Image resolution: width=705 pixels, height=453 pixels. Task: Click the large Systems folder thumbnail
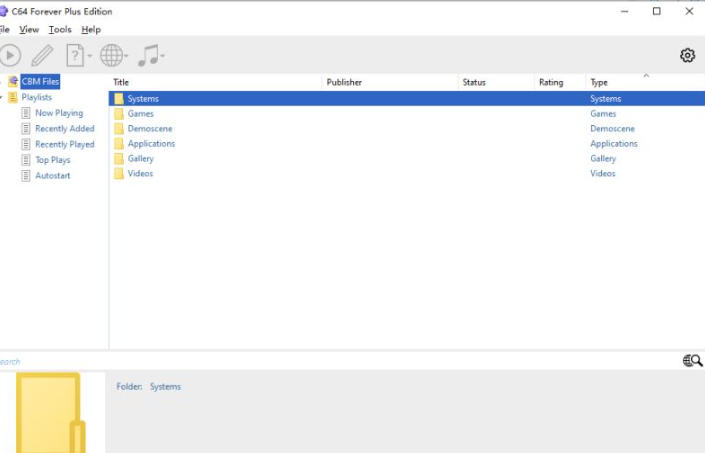48,412
